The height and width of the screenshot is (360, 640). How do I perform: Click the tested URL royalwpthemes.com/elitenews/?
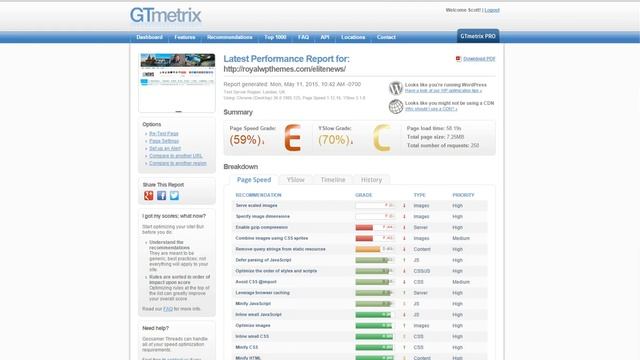(x=284, y=69)
